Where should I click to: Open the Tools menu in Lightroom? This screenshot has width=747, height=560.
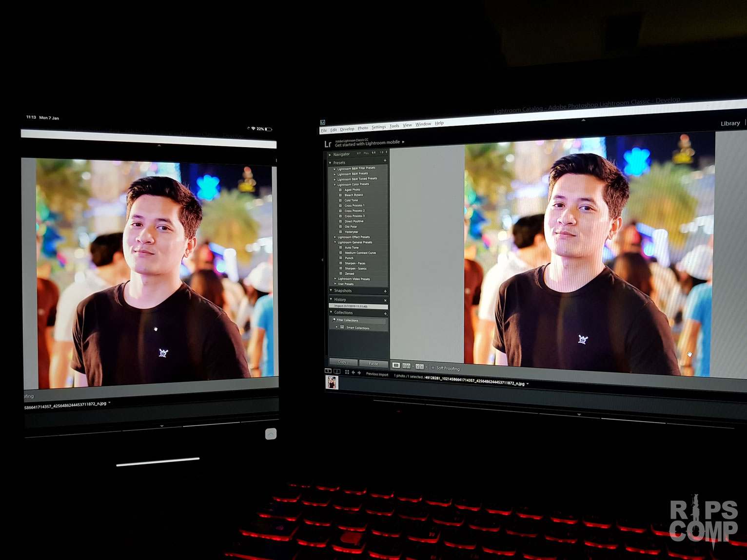(x=394, y=126)
